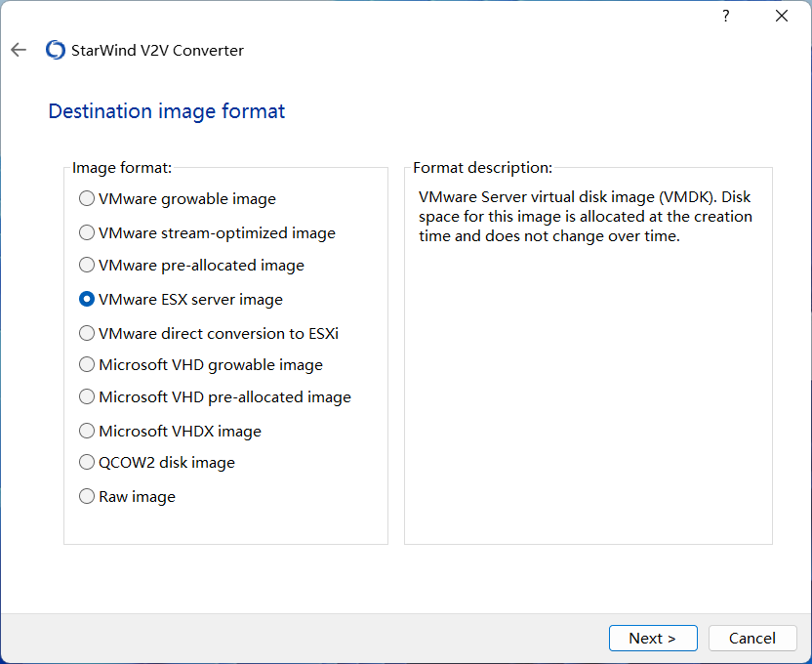Pick Microsoft VHD pre-allocated image

click(87, 397)
